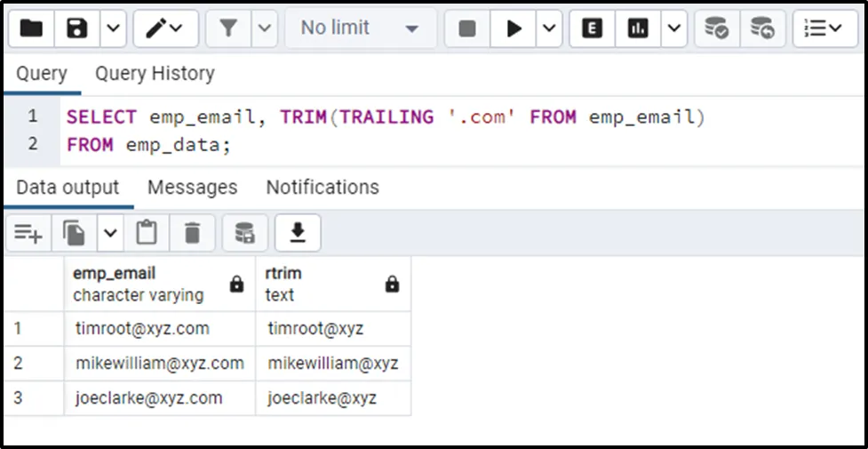
Task: Open the Macros list dropdown
Action: pos(824,28)
